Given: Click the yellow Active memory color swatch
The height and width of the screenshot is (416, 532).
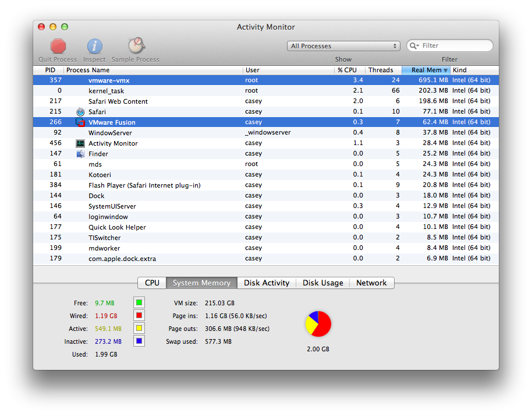Looking at the screenshot, I should (139, 328).
